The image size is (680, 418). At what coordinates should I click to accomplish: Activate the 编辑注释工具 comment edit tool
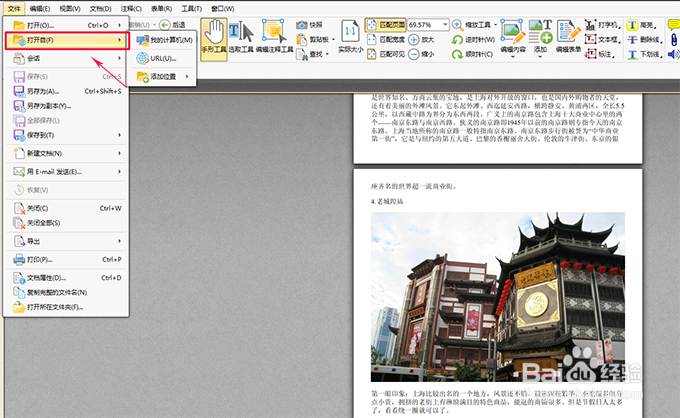[274, 36]
